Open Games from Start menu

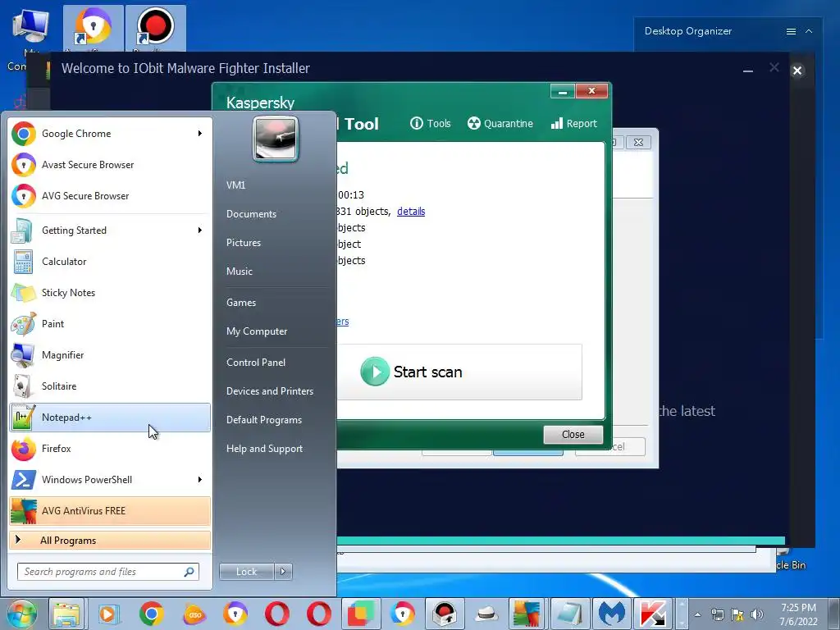[x=241, y=302]
